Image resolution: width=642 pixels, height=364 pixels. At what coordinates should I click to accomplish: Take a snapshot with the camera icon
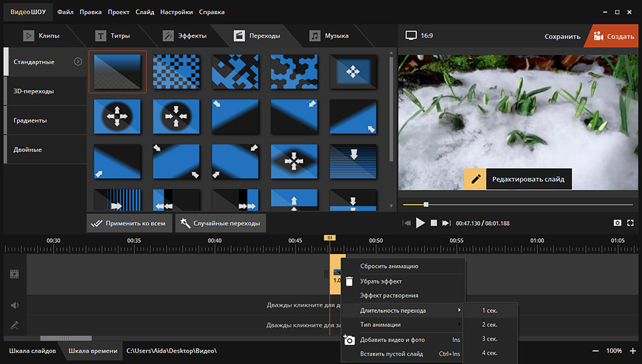coord(617,223)
